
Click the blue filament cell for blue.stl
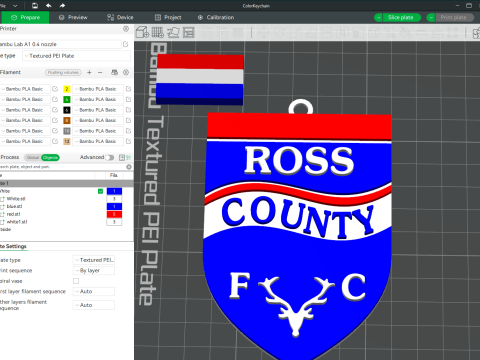click(114, 206)
